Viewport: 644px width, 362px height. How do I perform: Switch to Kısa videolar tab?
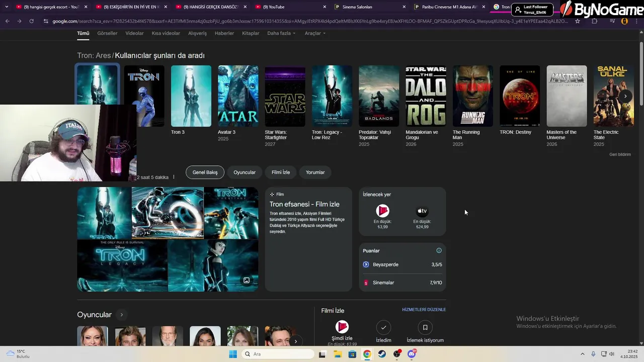click(x=166, y=33)
